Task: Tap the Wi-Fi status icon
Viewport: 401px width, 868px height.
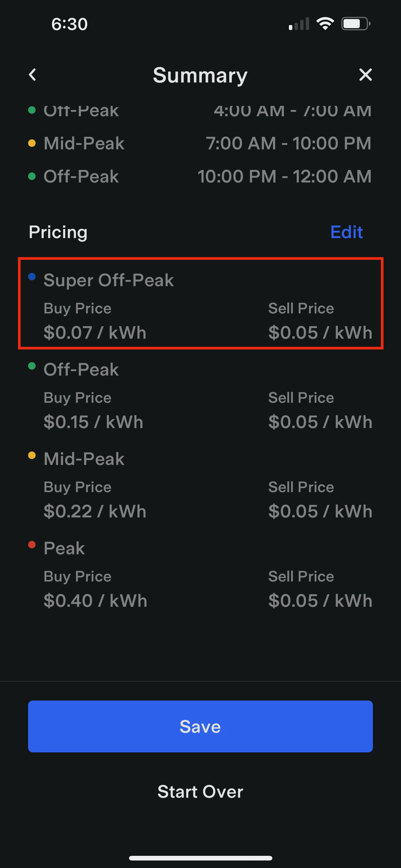Action: (x=325, y=23)
